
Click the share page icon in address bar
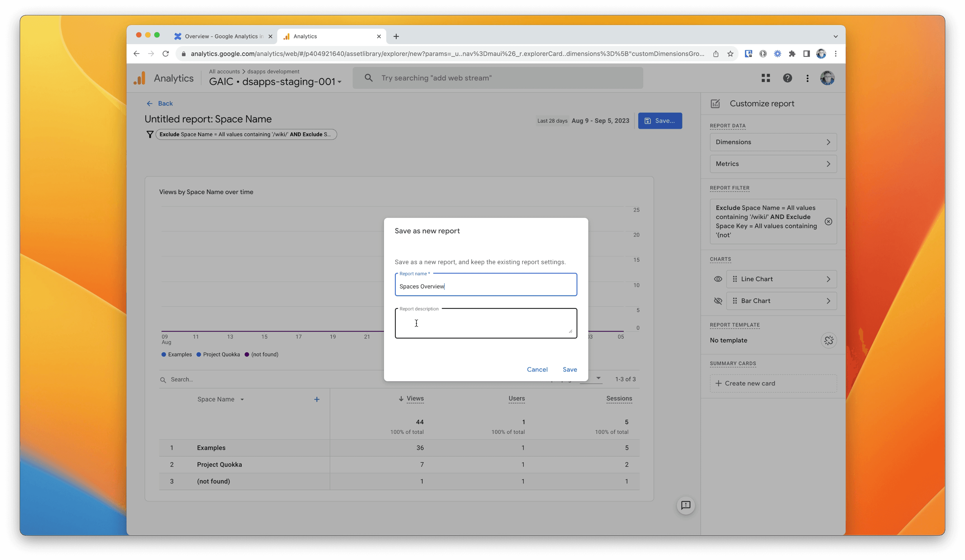pyautogui.click(x=715, y=54)
